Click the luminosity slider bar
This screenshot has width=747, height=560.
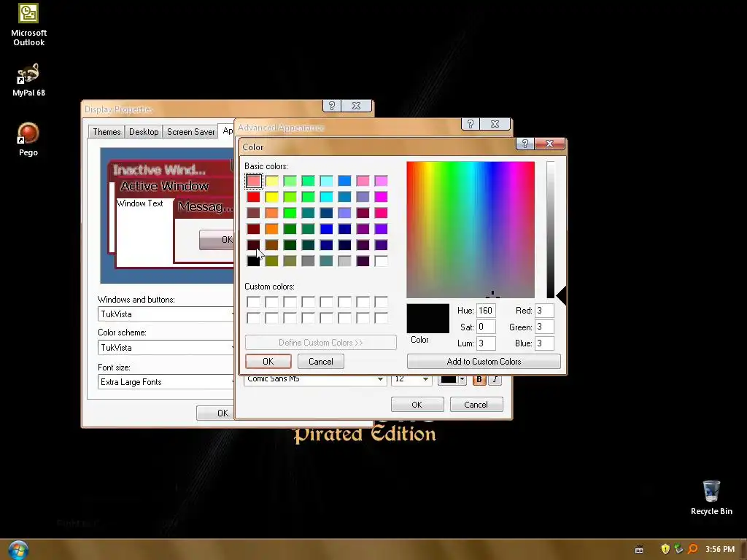(x=550, y=230)
